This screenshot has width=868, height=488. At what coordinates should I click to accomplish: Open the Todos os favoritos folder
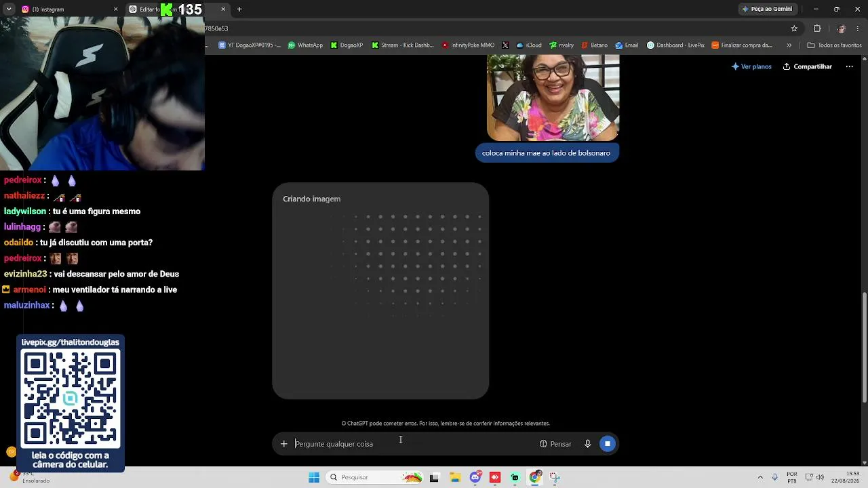point(834,45)
